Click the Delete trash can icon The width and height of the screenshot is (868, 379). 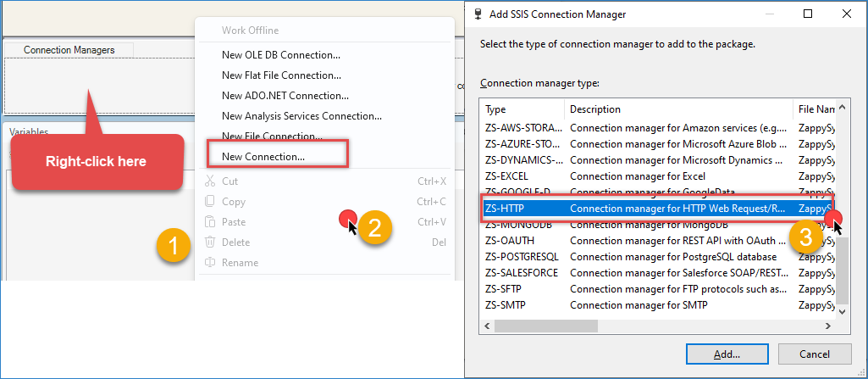[210, 242]
